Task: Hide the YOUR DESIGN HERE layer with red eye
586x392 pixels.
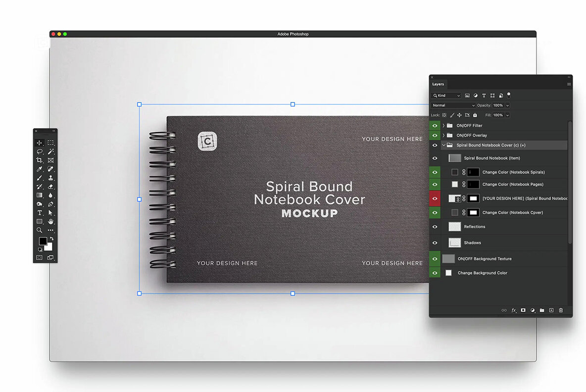Action: click(435, 198)
